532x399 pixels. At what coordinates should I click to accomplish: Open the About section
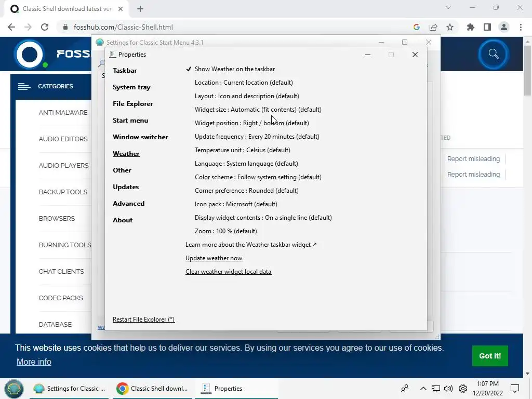click(x=123, y=220)
